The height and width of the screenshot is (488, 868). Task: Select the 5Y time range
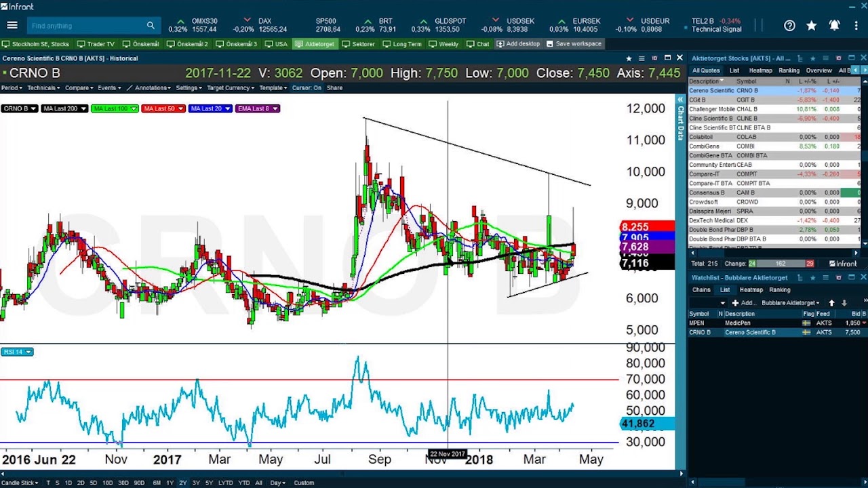[x=209, y=483]
